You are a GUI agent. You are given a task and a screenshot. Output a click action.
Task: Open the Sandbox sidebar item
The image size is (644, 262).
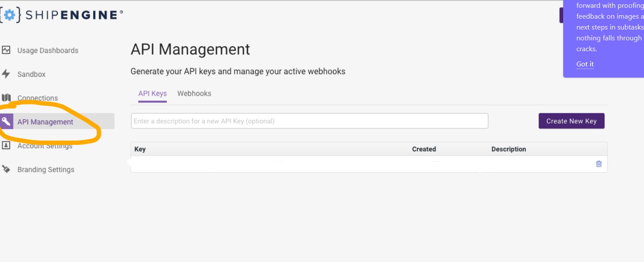coord(31,74)
